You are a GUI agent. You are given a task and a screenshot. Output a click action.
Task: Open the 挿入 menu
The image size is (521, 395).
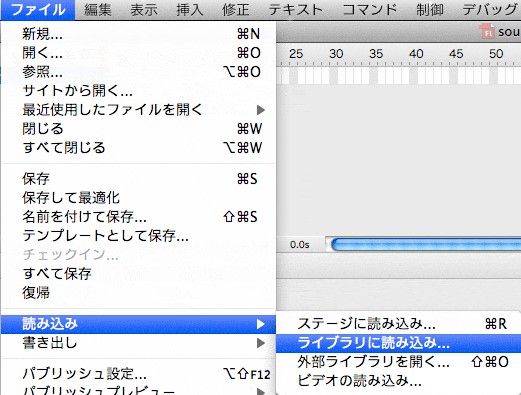pos(190,10)
